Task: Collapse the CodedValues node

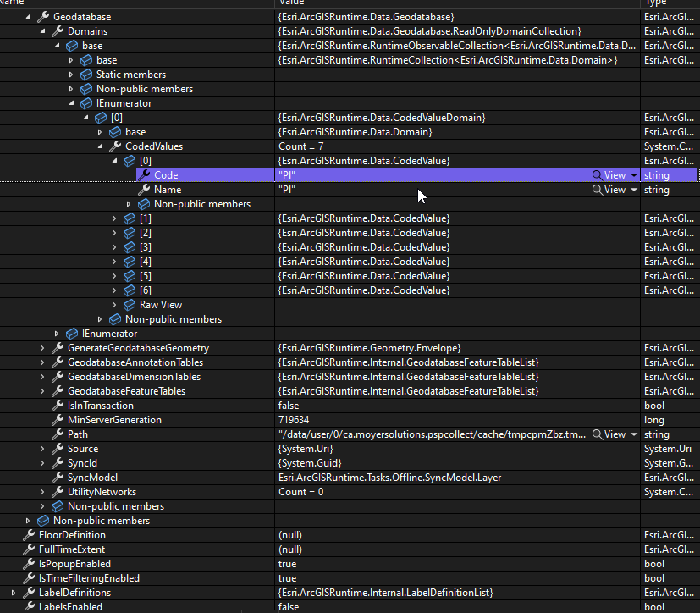Action: [x=101, y=146]
